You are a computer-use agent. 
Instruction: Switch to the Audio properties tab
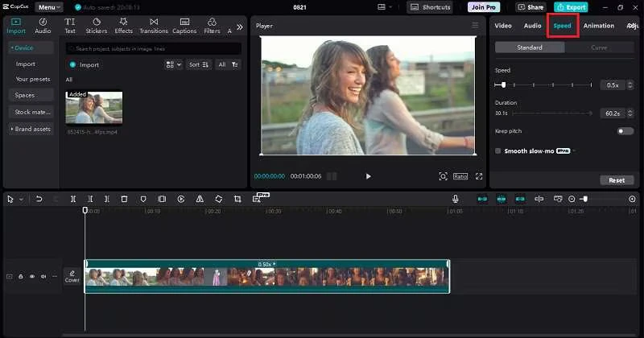pyautogui.click(x=532, y=26)
